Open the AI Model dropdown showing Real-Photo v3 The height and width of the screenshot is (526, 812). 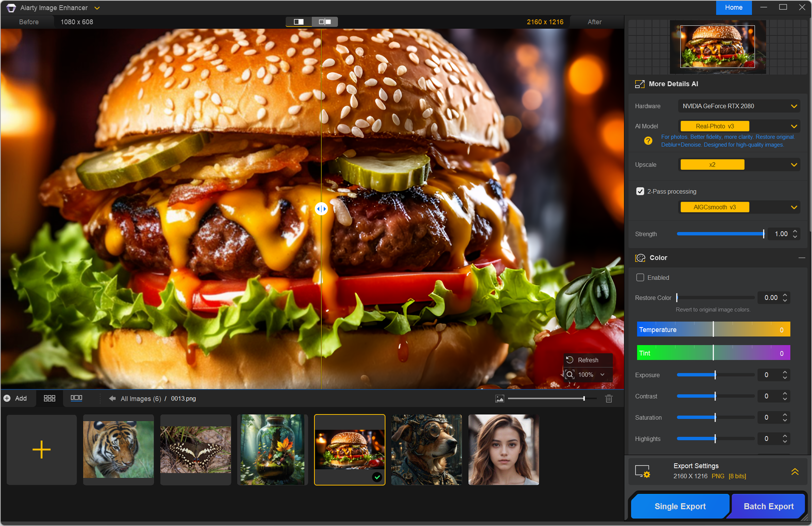(739, 126)
